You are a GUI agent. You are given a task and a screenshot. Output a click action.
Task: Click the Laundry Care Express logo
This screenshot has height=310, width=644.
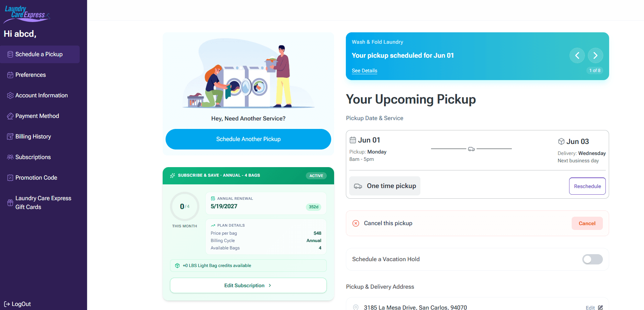pyautogui.click(x=26, y=14)
